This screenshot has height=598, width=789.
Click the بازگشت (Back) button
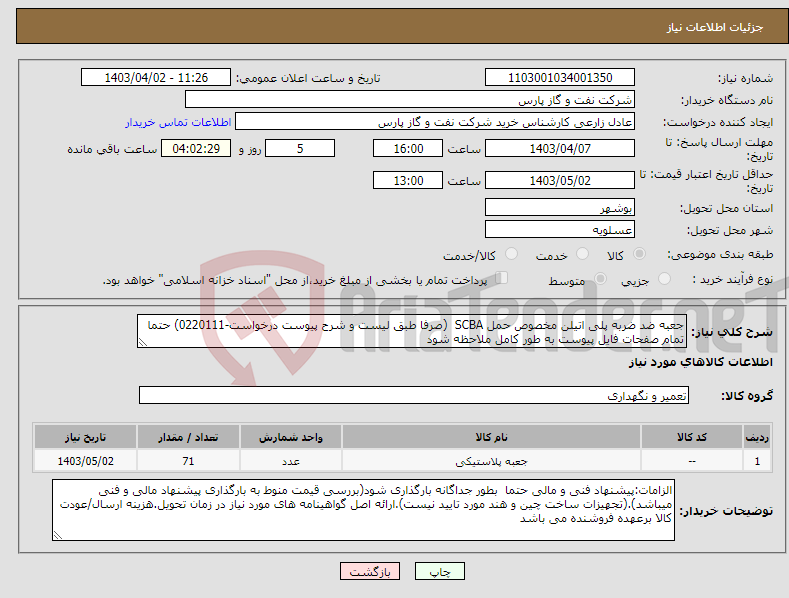[x=370, y=571]
